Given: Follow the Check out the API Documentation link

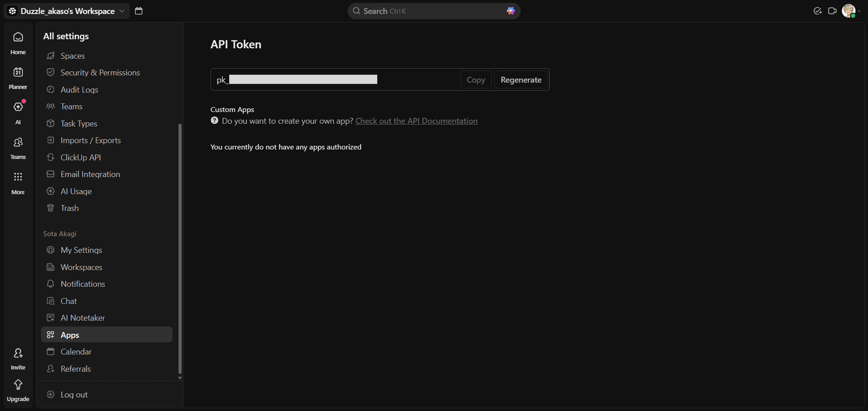Looking at the screenshot, I should (416, 121).
